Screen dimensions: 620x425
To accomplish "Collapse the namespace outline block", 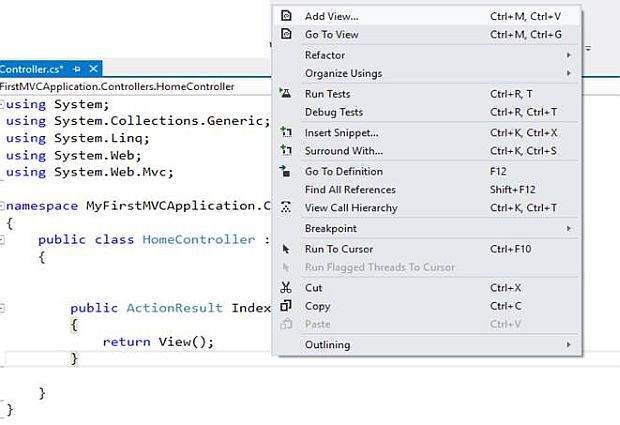I will tap(2, 206).
